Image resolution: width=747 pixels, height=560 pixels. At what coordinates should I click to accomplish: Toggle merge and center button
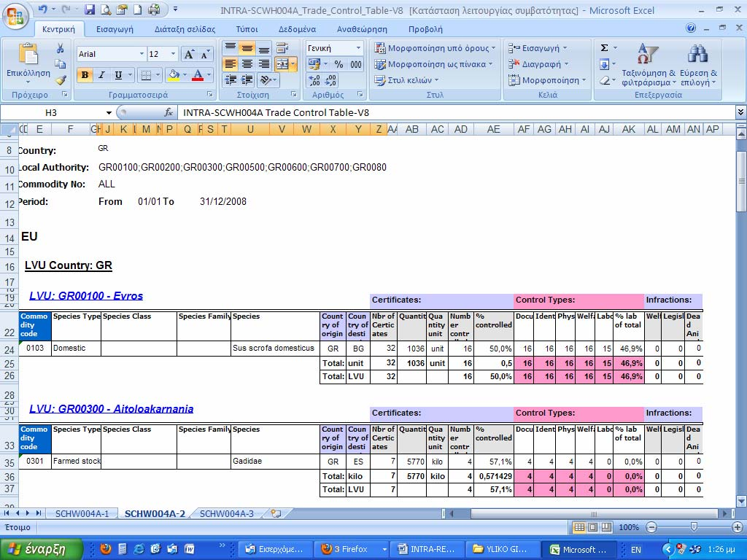point(282,64)
